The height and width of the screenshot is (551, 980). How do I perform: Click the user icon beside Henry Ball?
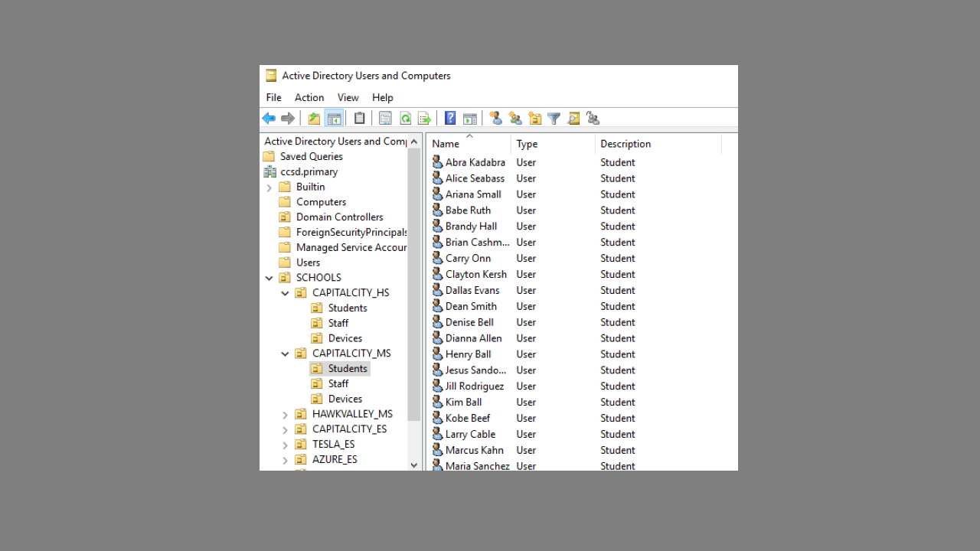tap(437, 354)
